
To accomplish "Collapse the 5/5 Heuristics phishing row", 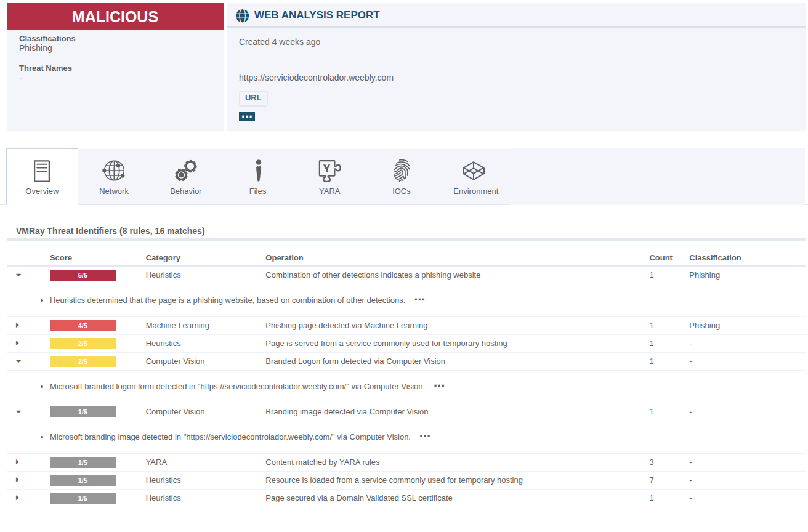I will tap(18, 275).
